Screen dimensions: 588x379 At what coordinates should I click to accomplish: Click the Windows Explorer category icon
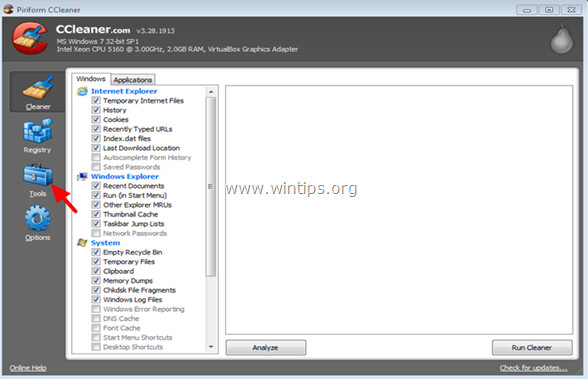tap(82, 176)
